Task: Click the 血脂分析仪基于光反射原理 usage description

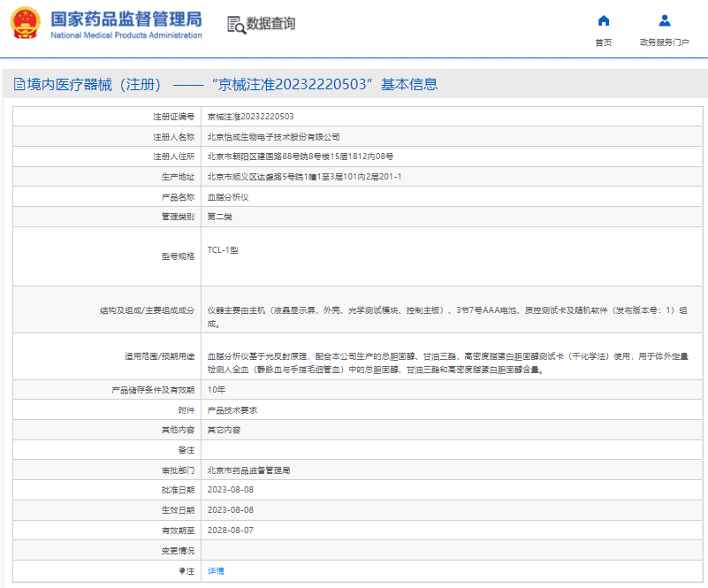Action: (448, 363)
